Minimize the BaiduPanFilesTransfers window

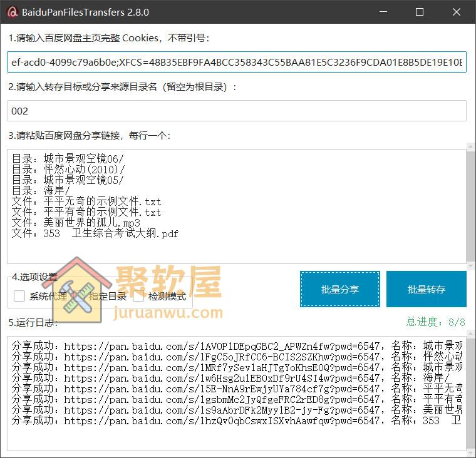(x=383, y=12)
